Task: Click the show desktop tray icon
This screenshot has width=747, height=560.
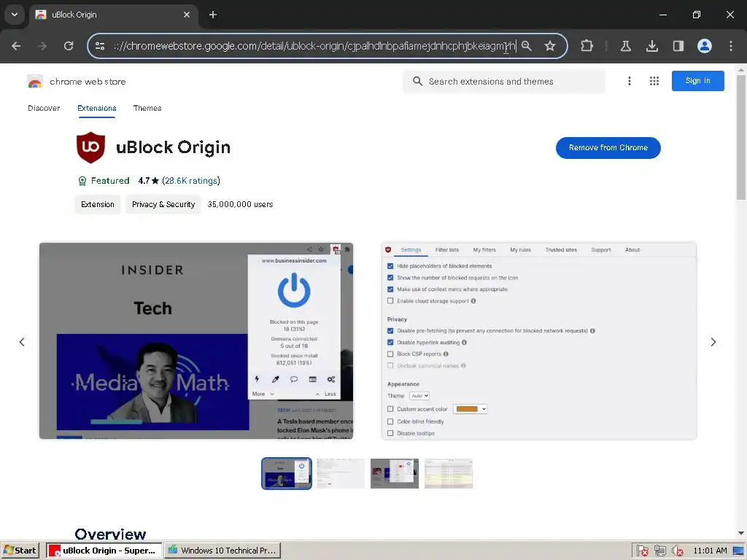Action: 738,551
